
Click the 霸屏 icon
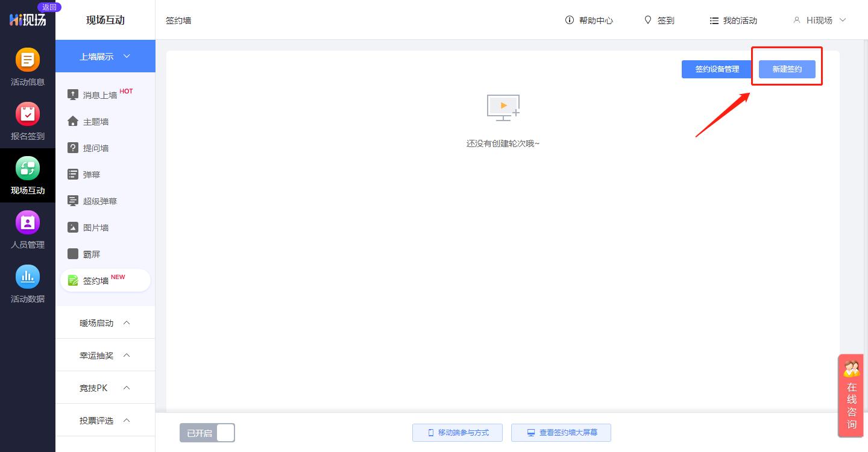tap(92, 254)
